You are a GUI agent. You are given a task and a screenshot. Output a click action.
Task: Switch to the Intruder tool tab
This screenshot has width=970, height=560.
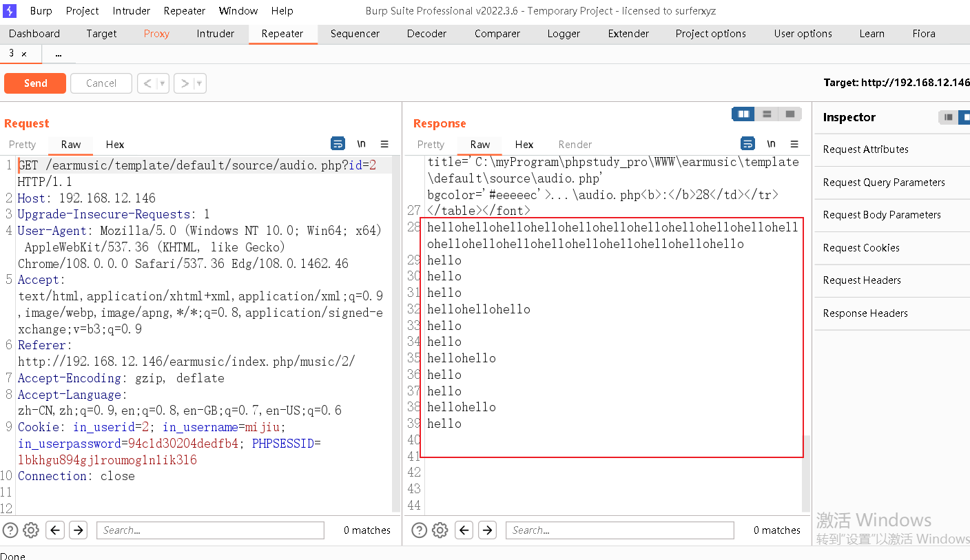click(x=216, y=34)
